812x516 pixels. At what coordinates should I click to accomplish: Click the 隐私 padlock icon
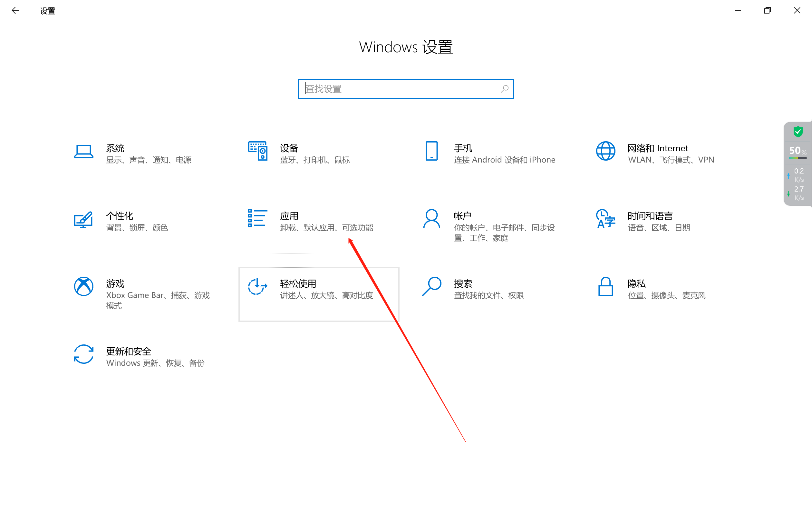606,286
